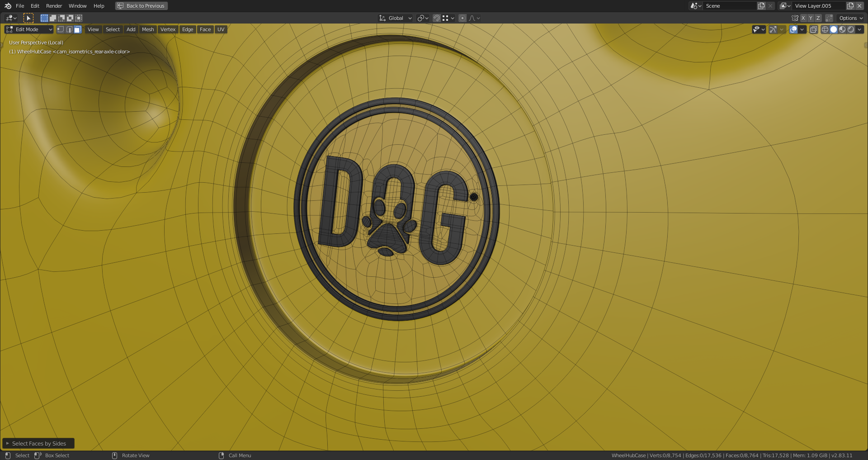Open the Help menu
868x460 pixels.
tap(99, 6)
